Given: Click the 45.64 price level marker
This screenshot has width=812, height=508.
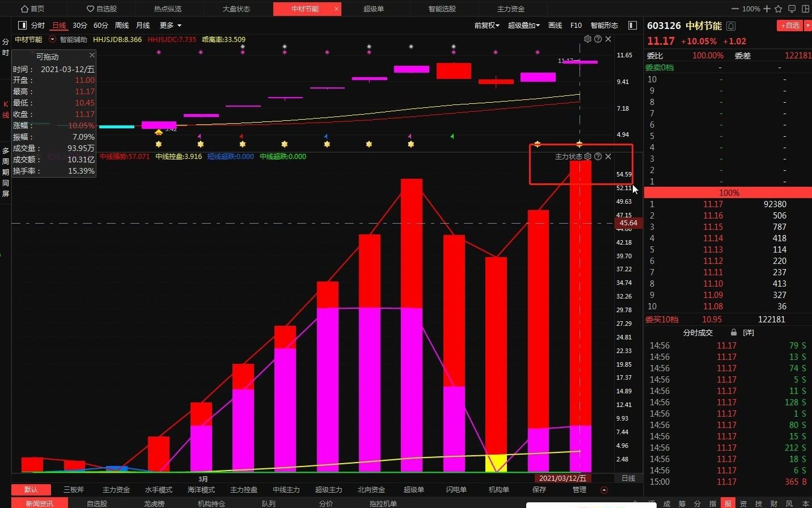Looking at the screenshot, I should 628,223.
